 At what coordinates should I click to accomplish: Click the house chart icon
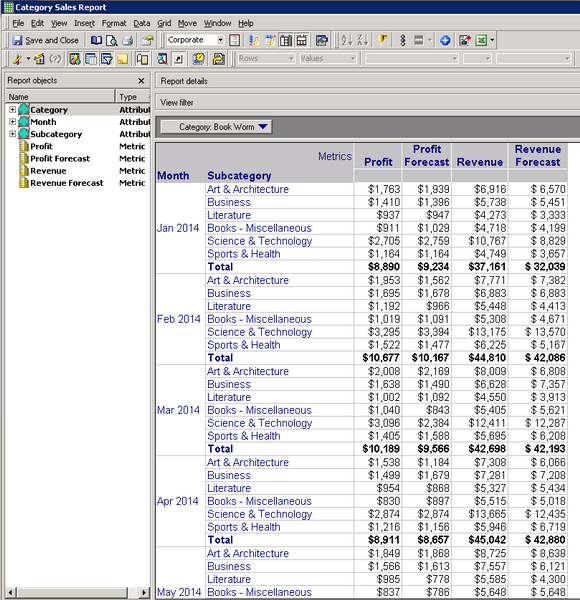39,59
